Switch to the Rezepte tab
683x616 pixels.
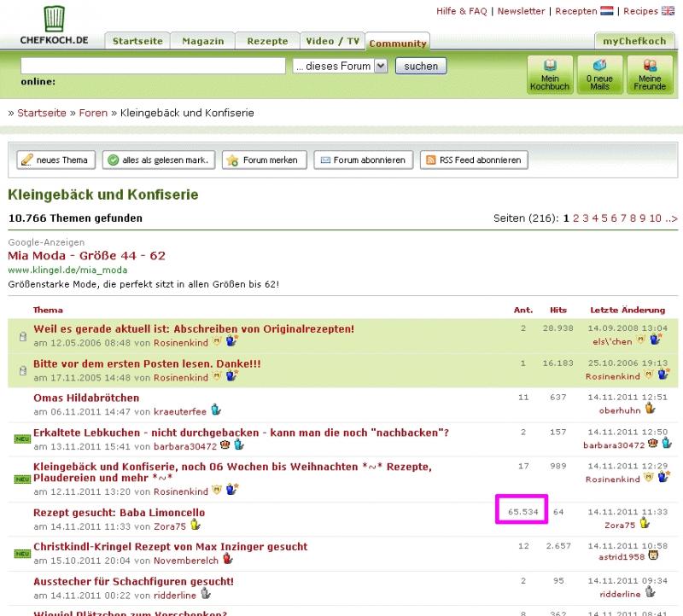pos(267,41)
